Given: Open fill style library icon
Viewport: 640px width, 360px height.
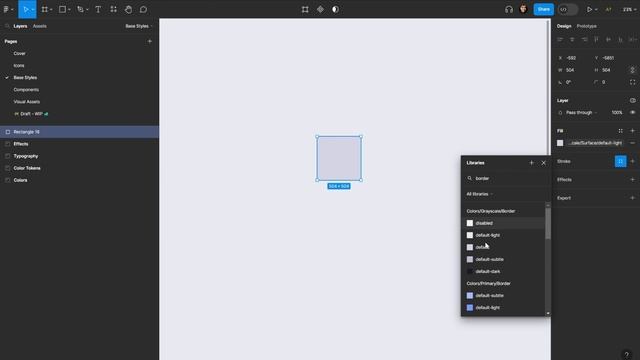Looking at the screenshot, I should pos(620,131).
